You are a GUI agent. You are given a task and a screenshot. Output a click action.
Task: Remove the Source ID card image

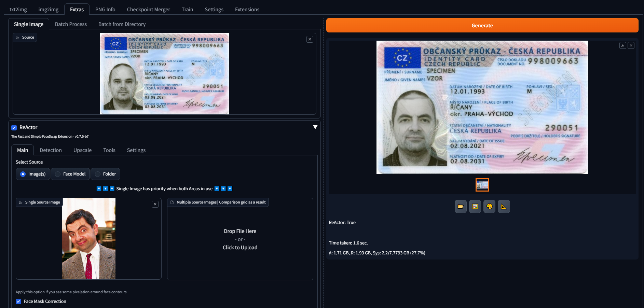pyautogui.click(x=310, y=39)
